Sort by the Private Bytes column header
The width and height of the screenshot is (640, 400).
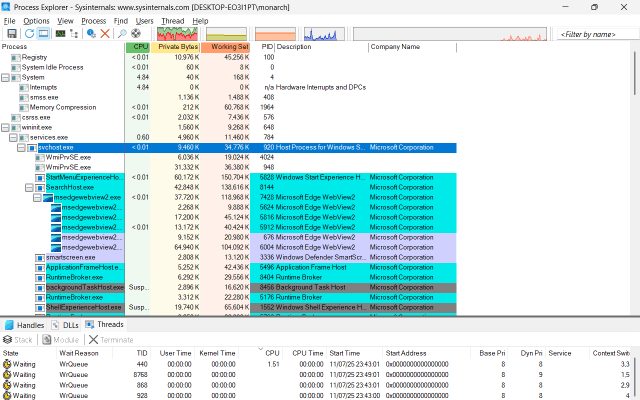coord(175,47)
